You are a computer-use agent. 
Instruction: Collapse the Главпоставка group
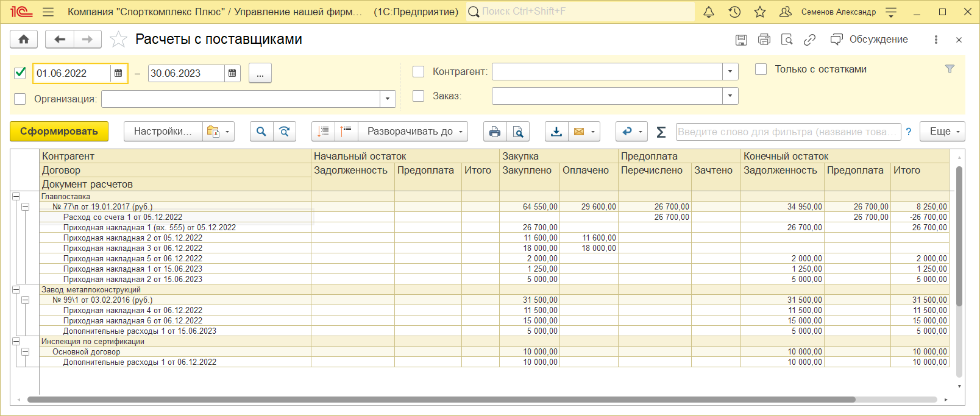pyautogui.click(x=16, y=197)
